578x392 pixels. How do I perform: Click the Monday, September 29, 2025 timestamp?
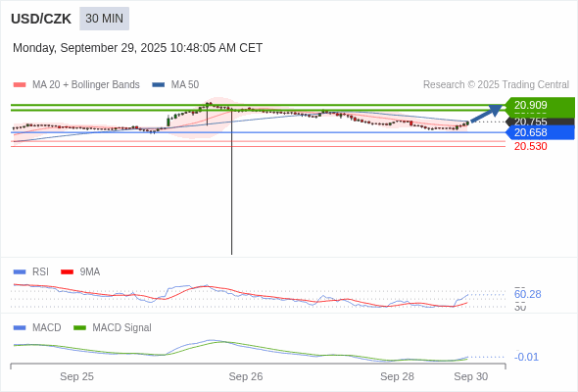(137, 48)
